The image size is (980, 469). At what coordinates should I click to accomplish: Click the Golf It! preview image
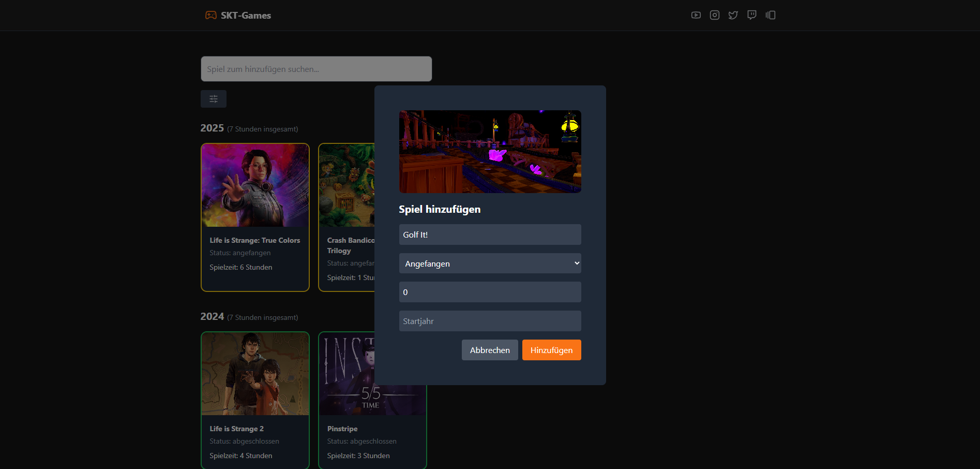tap(490, 152)
